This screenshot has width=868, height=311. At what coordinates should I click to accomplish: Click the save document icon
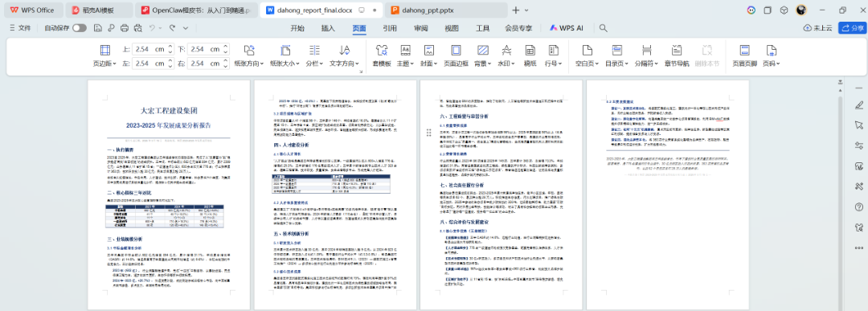98,27
